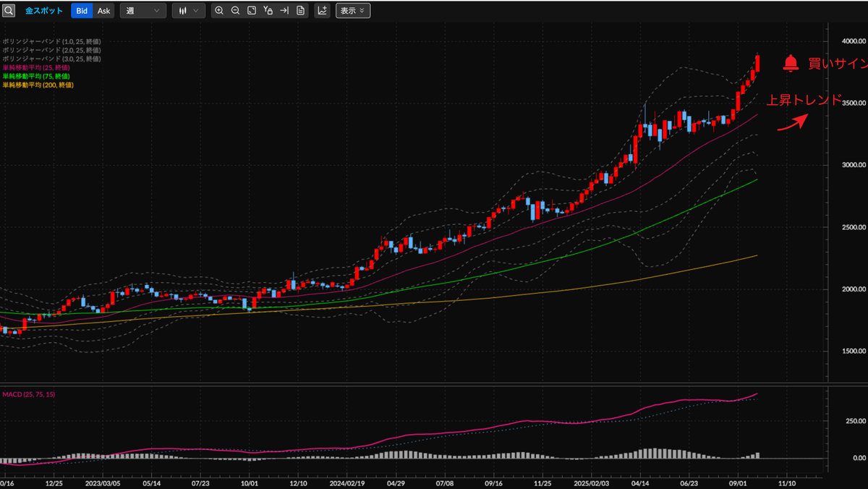Open the document/report icon in toolbar
868x489 pixels.
click(x=300, y=11)
